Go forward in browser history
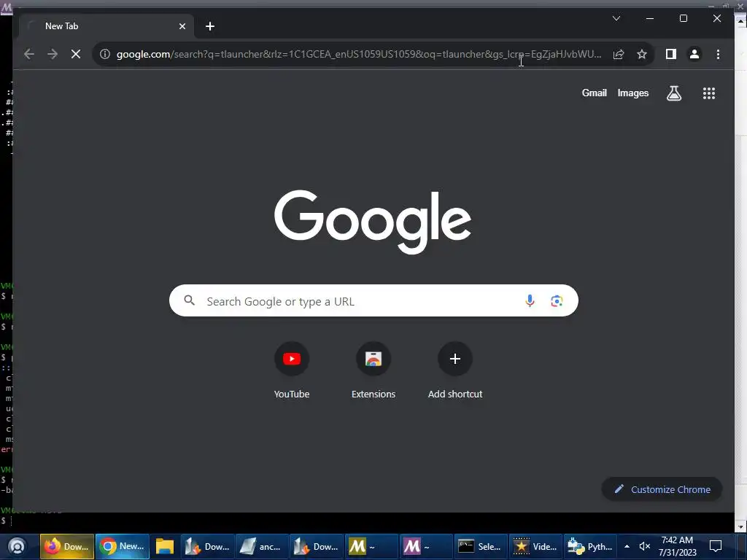 53,54
